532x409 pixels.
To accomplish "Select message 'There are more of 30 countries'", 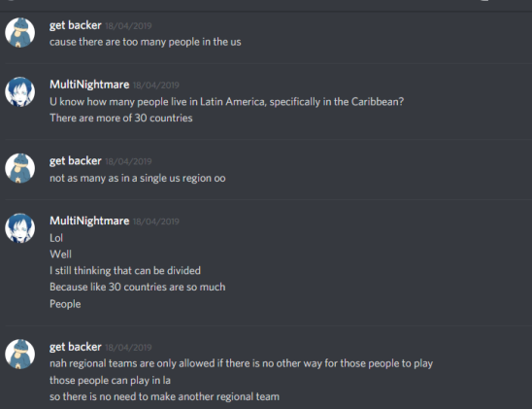I will 121,119.
